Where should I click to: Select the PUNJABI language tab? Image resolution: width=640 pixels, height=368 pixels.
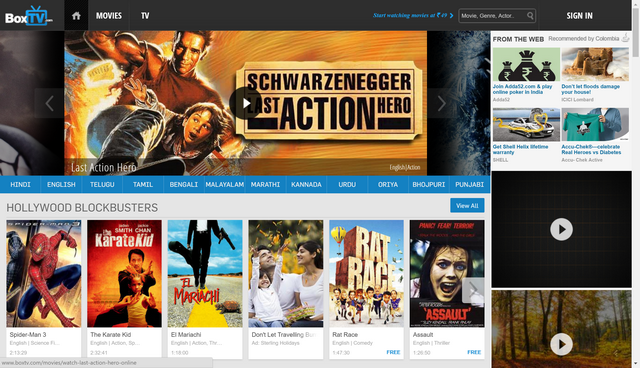tap(469, 184)
